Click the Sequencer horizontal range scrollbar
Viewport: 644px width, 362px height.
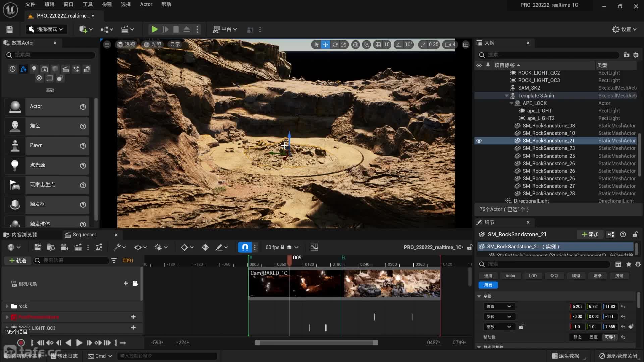[316, 342]
